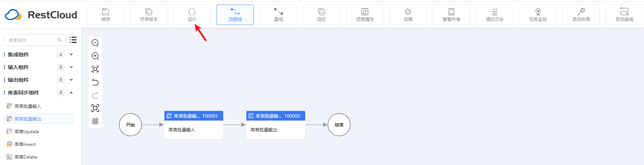Click the fit-to-center canvas icon

pos(95,69)
